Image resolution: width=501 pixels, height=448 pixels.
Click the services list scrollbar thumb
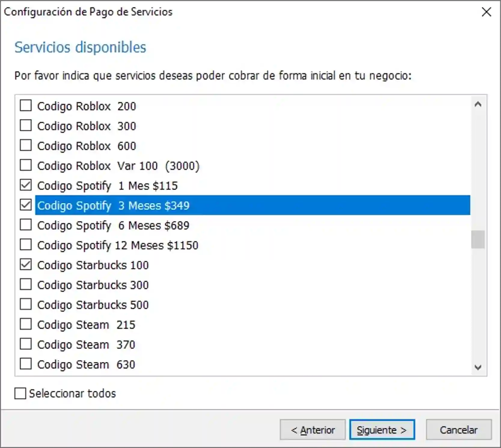478,240
